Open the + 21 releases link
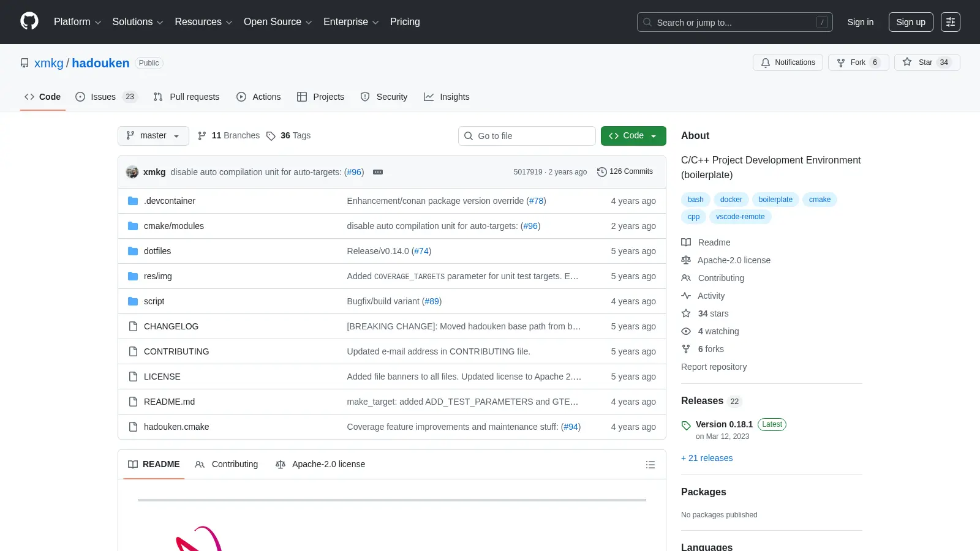 (x=707, y=458)
